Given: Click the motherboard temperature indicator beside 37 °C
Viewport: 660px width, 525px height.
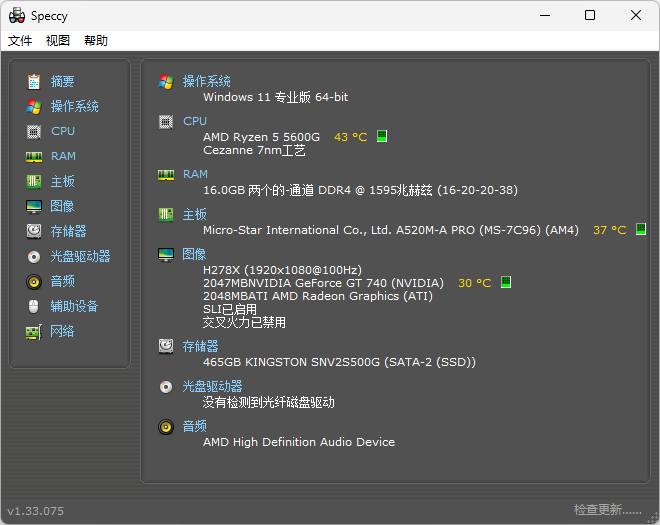Looking at the screenshot, I should (x=641, y=229).
